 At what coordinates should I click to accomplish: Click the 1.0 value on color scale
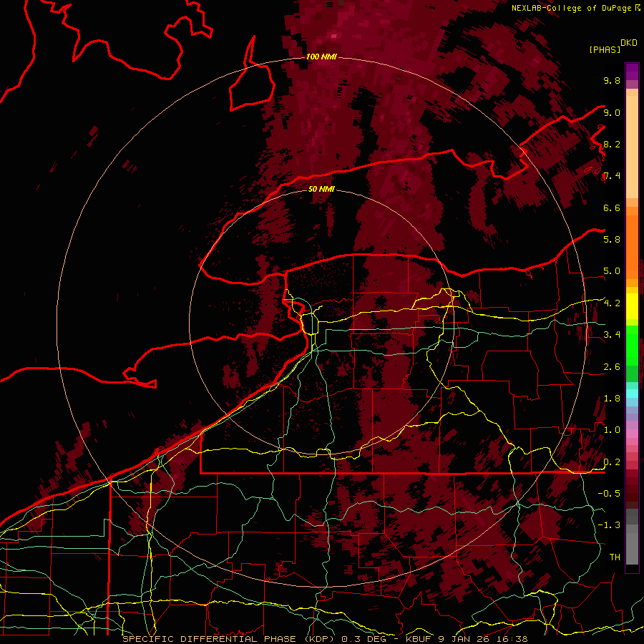612,429
